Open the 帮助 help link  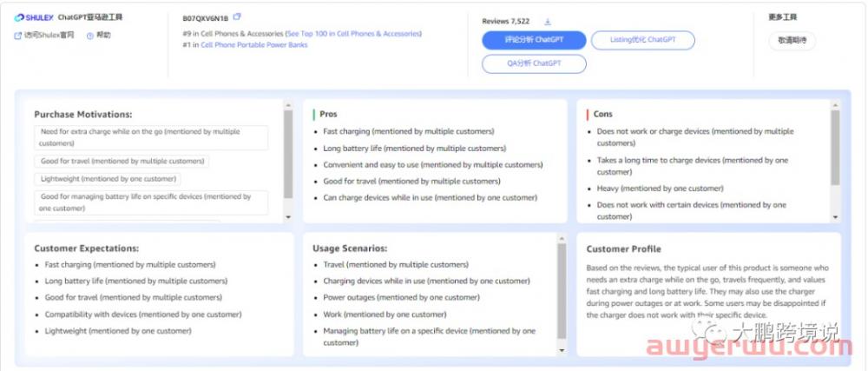point(104,36)
